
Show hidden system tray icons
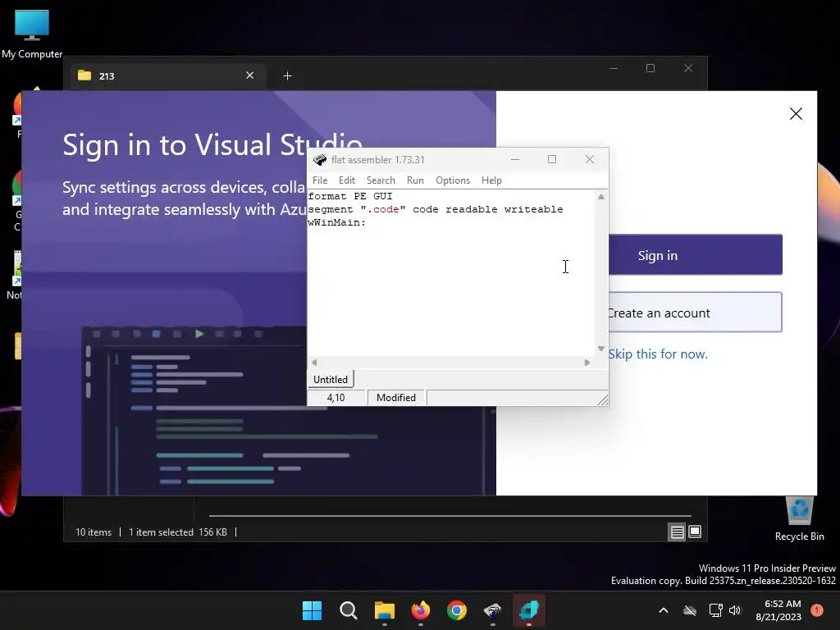point(663,610)
